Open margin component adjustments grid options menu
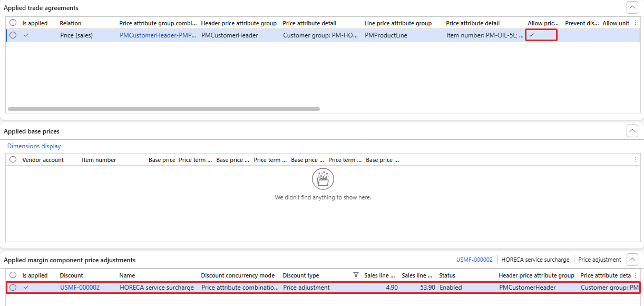Screen dimensions: 644x306 635,275
